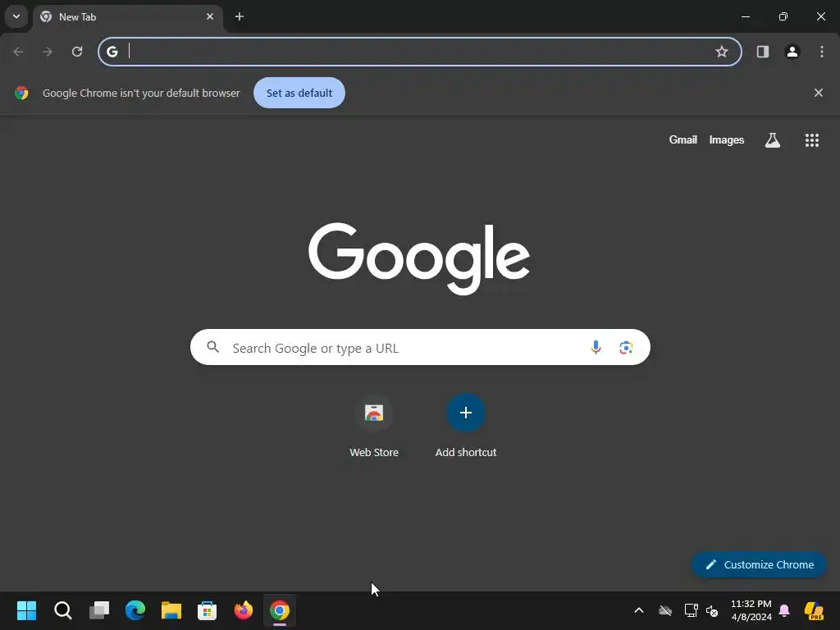Click Chrome icon on taskbar
840x630 pixels.
(280, 610)
